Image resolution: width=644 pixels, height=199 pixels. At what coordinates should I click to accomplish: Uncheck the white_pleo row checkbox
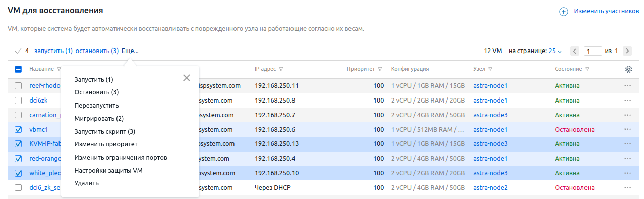click(x=18, y=173)
